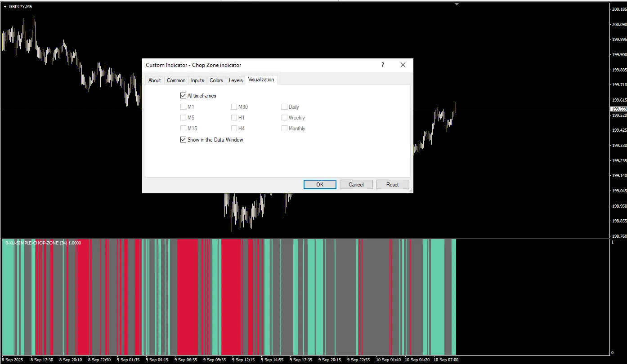Click the GBPJPY,M5 chart menu triangle
The width and height of the screenshot is (627, 364).
[x=5, y=6]
